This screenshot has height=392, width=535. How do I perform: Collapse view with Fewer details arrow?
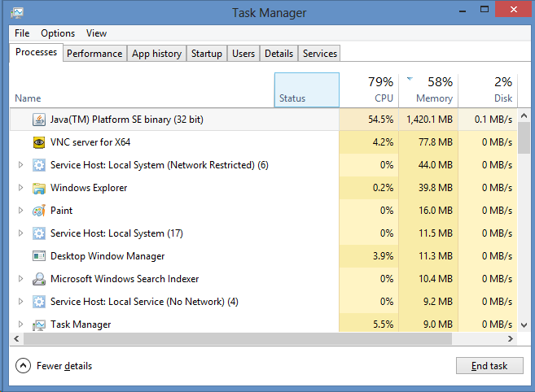coord(23,366)
